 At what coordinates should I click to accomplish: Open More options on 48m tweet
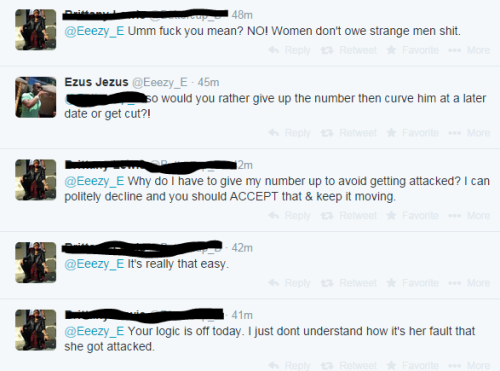(x=469, y=50)
